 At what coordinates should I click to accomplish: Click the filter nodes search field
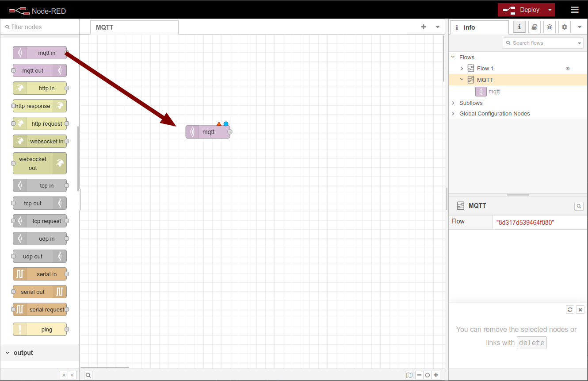[42, 27]
